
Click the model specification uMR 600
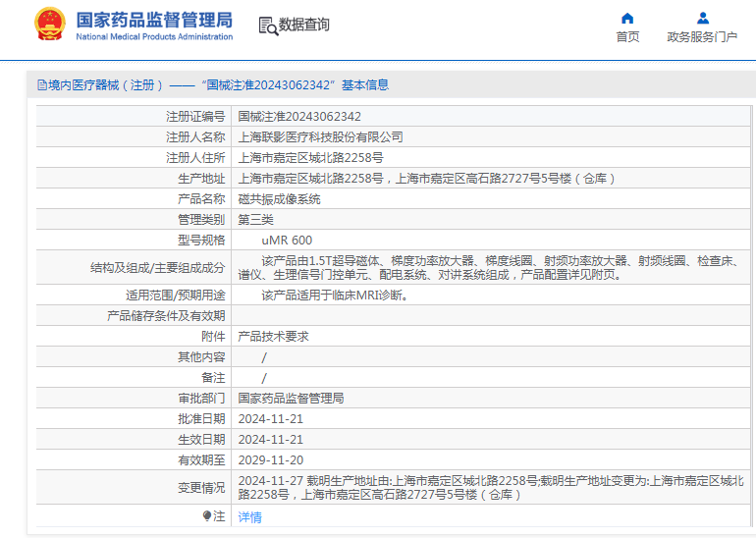click(x=287, y=241)
